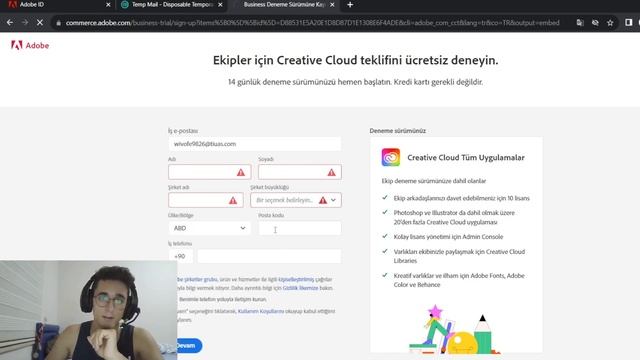Viewport: 640px width, 360px height.
Task: Click the +90 phone country code box
Action: pyautogui.click(x=181, y=256)
